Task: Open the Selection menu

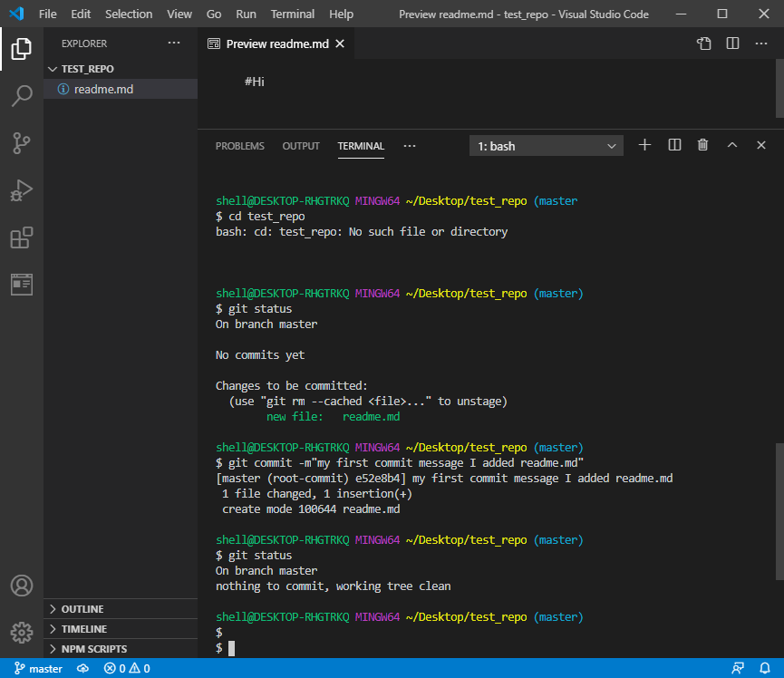Action: [129, 14]
